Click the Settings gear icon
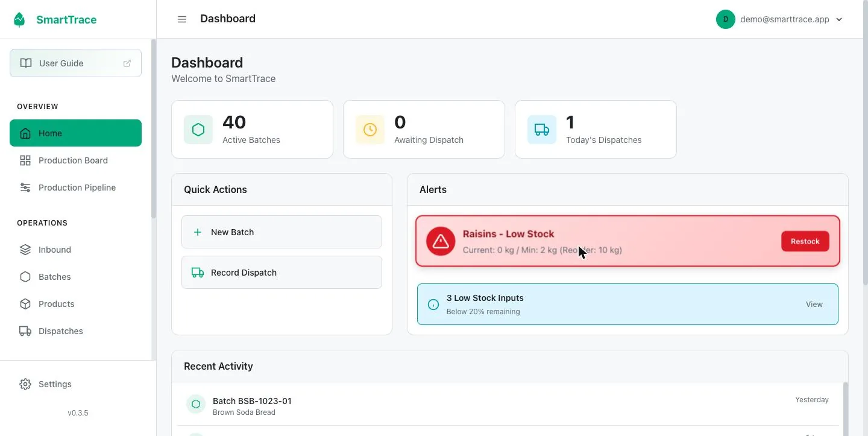 (25, 384)
